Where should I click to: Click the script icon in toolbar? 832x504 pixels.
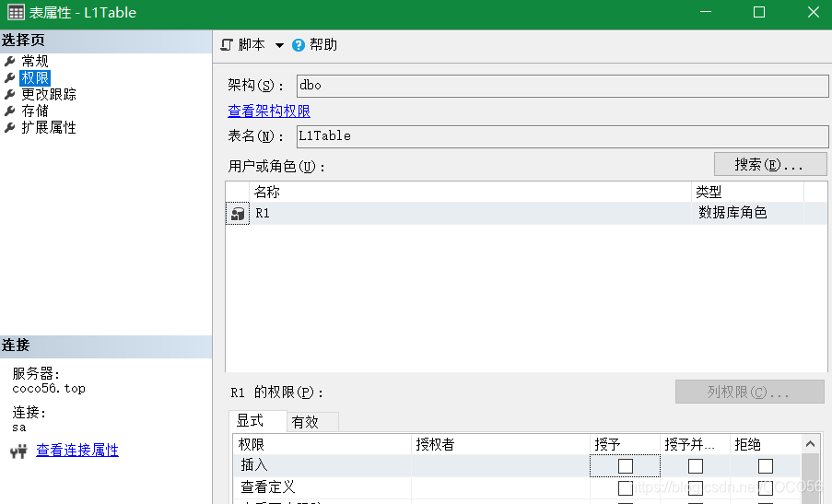click(227, 45)
